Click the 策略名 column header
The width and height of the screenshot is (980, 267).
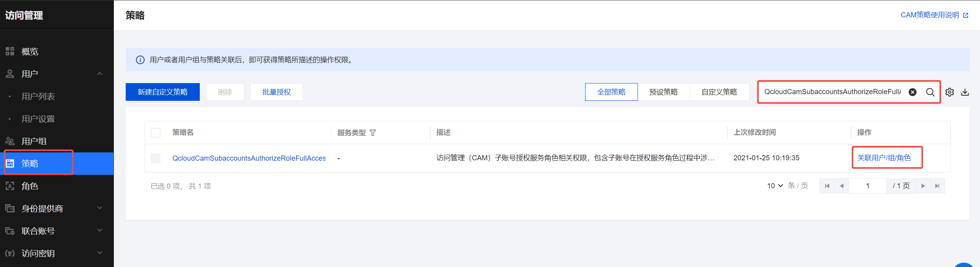coord(183,132)
